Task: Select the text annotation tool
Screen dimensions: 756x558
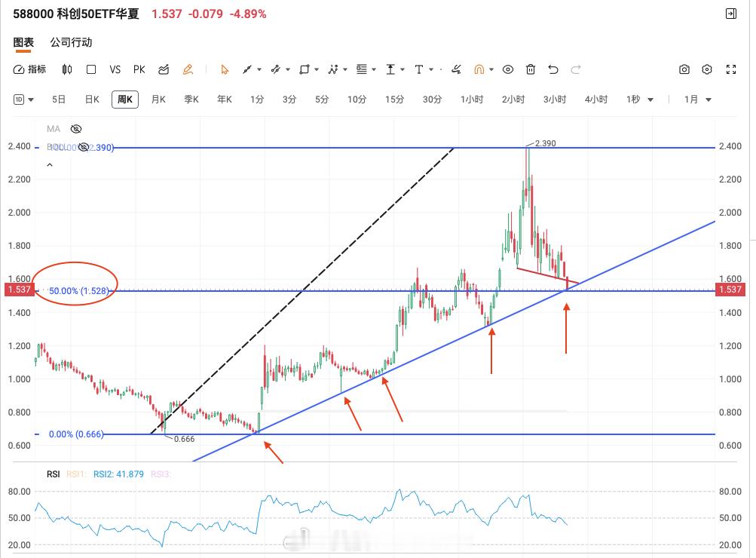Action: pyautogui.click(x=419, y=69)
